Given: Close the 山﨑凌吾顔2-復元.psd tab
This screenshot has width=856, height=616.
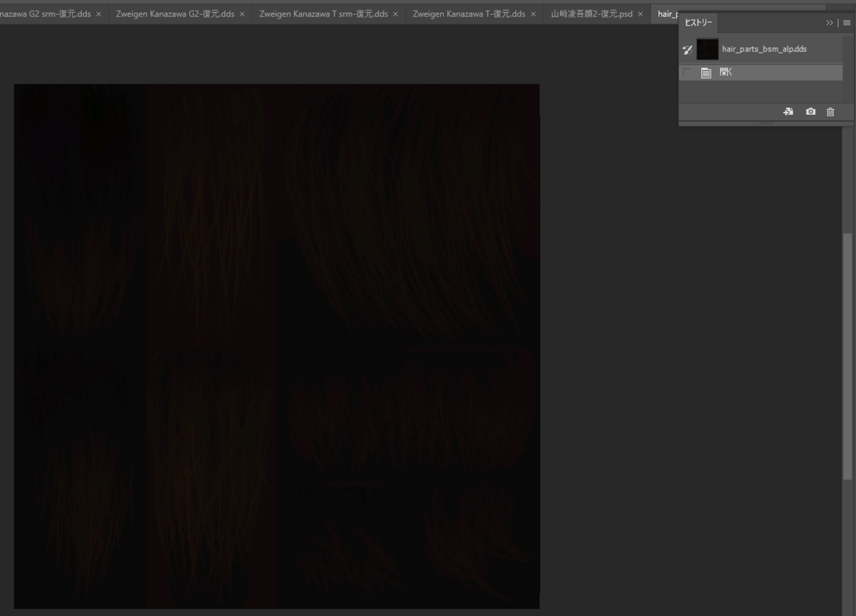Looking at the screenshot, I should pyautogui.click(x=640, y=14).
